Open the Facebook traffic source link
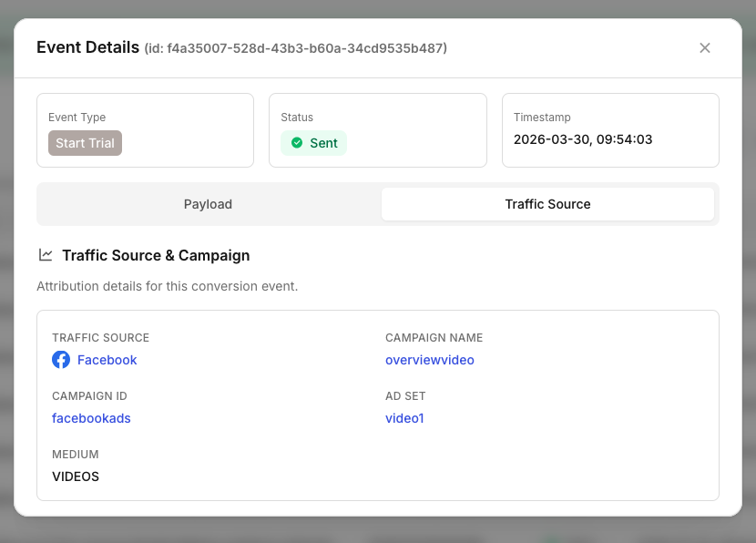The width and height of the screenshot is (756, 543). (x=107, y=360)
